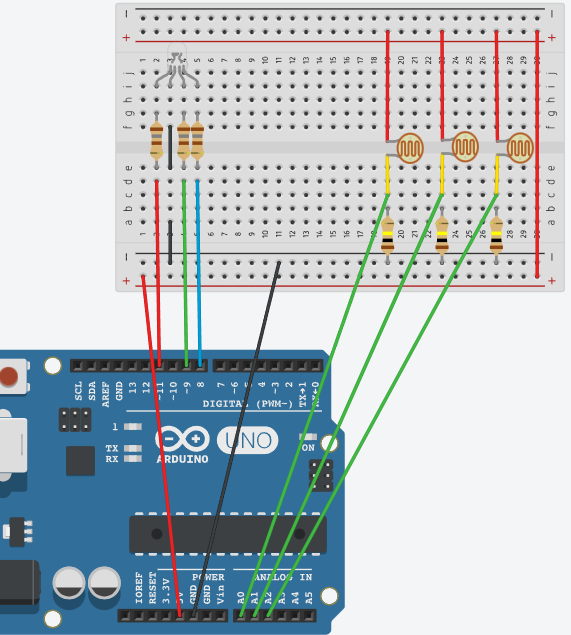Select red wire from top rail to right photoresistor
Screen dimensions: 571x635
[496, 85]
